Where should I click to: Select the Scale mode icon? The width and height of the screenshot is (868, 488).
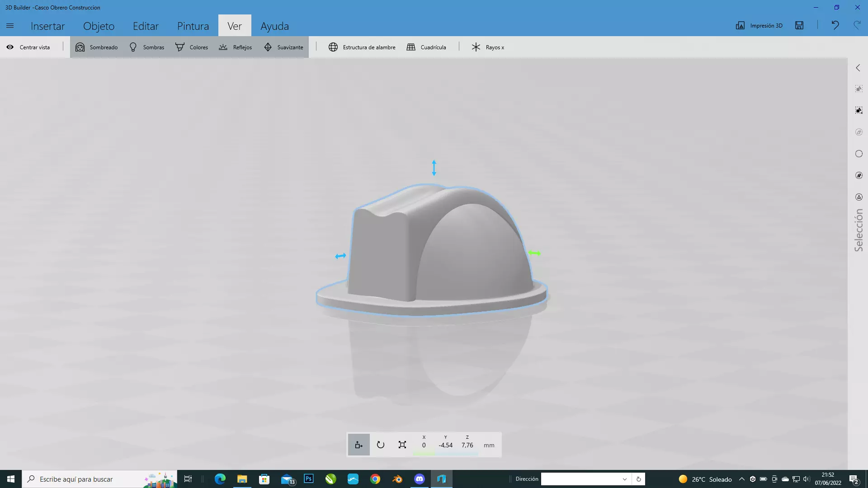point(402,445)
